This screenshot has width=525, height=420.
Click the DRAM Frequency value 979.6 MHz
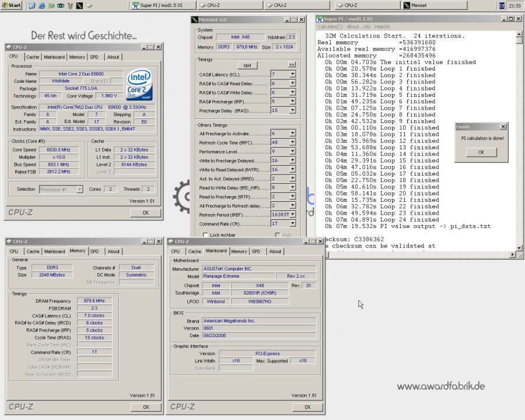click(94, 301)
